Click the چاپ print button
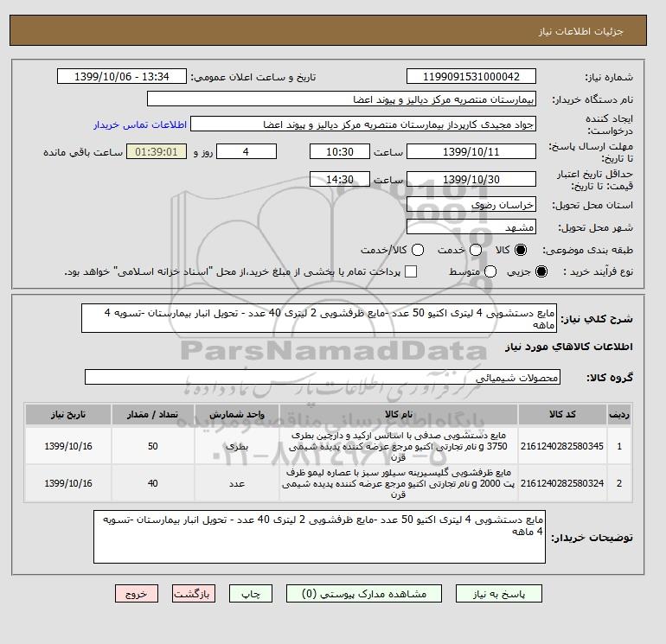 pyautogui.click(x=251, y=594)
